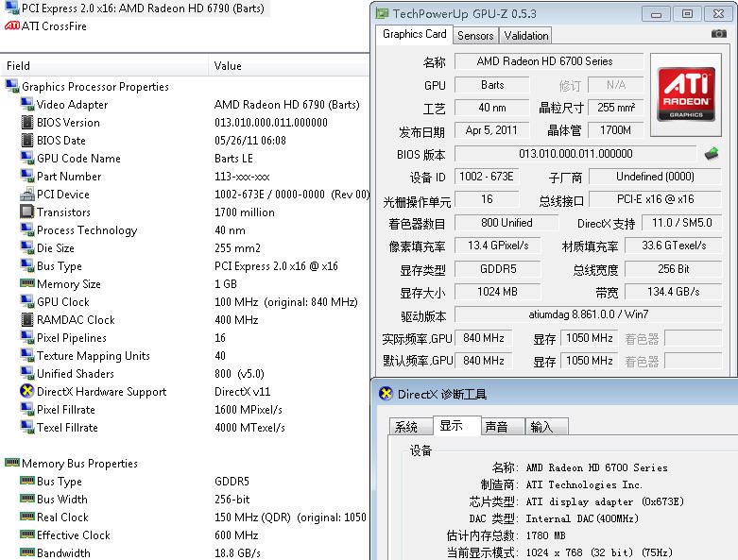Click the GPU Code Name row icon
The width and height of the screenshot is (738, 560).
pos(27,158)
